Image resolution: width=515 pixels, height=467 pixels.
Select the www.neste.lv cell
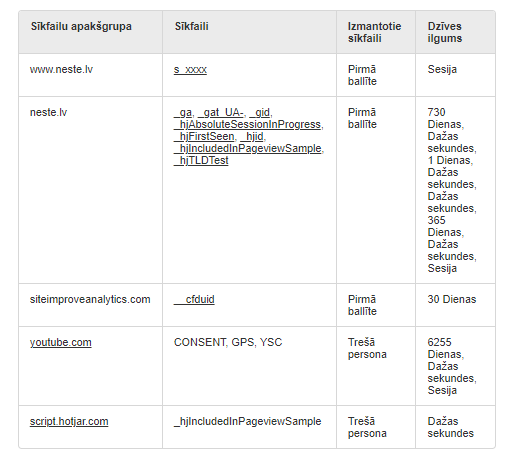[x=91, y=75]
